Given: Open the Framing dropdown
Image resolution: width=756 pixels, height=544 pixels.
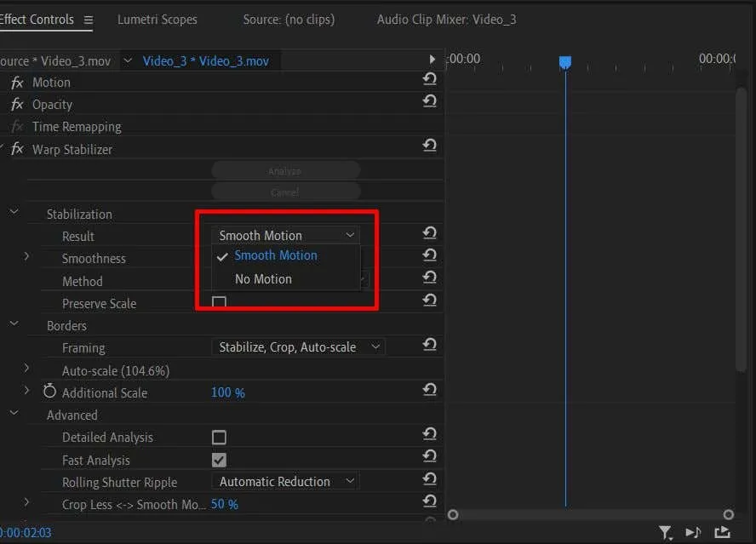Looking at the screenshot, I should tap(298, 346).
